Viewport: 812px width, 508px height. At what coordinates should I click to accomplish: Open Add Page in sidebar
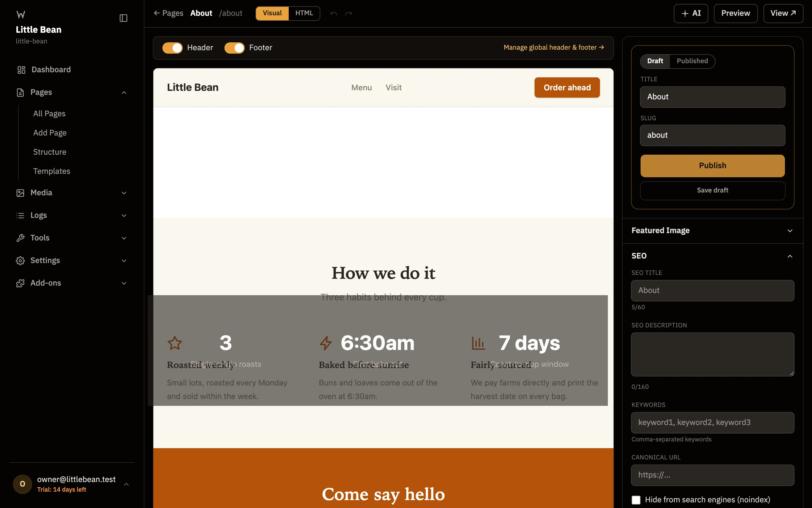50,133
